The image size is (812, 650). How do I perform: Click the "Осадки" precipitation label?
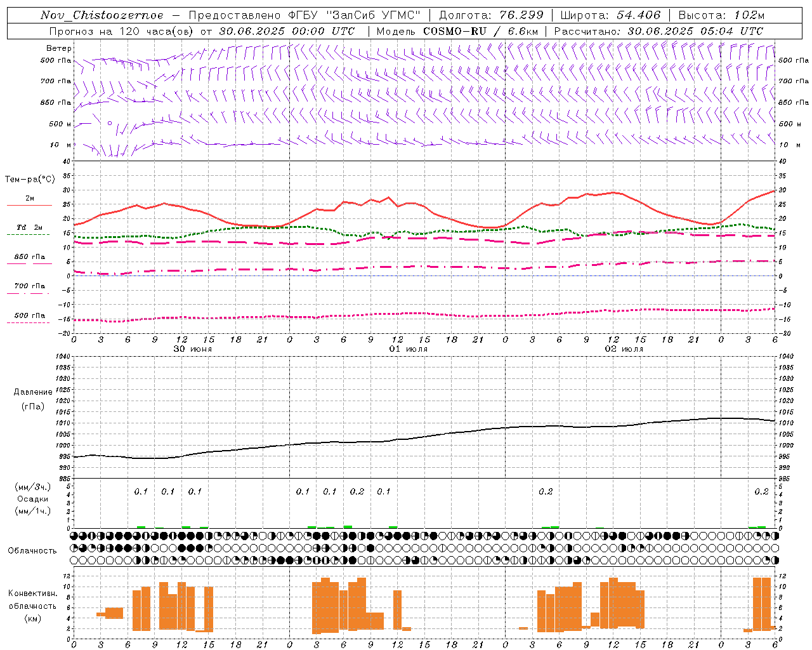click(33, 499)
